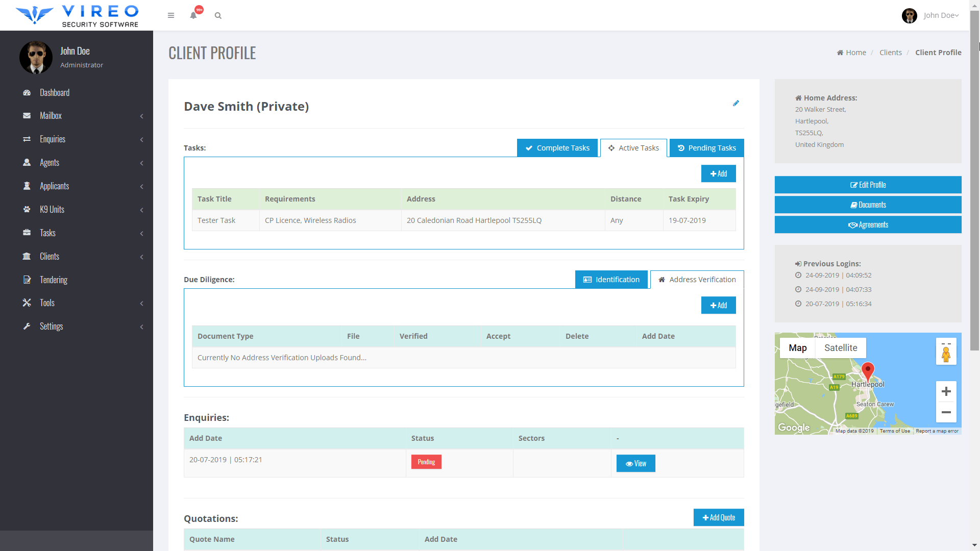Switch to the Pending Tasks tab
The width and height of the screenshot is (980, 551).
(x=706, y=148)
